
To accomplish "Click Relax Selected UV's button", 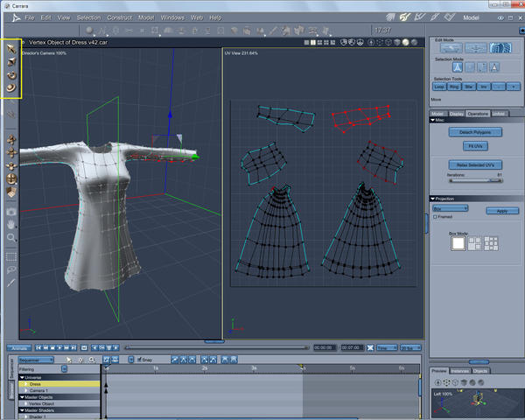I will pyautogui.click(x=475, y=164).
